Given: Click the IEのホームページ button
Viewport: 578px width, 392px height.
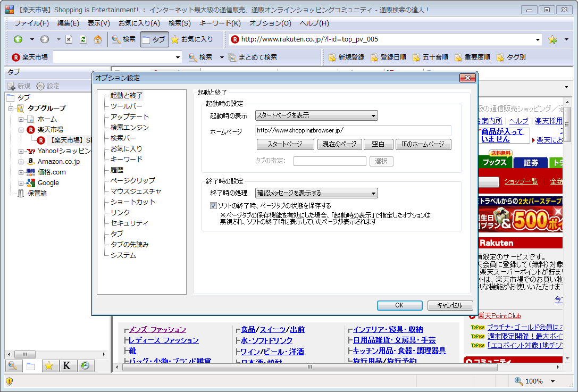Looking at the screenshot, I should click(x=423, y=144).
